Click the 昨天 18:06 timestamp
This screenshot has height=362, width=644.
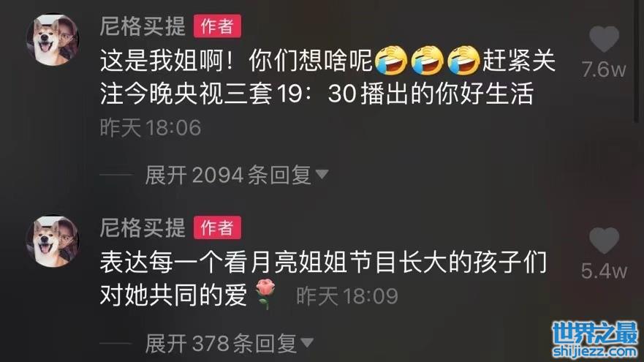pyautogui.click(x=151, y=127)
